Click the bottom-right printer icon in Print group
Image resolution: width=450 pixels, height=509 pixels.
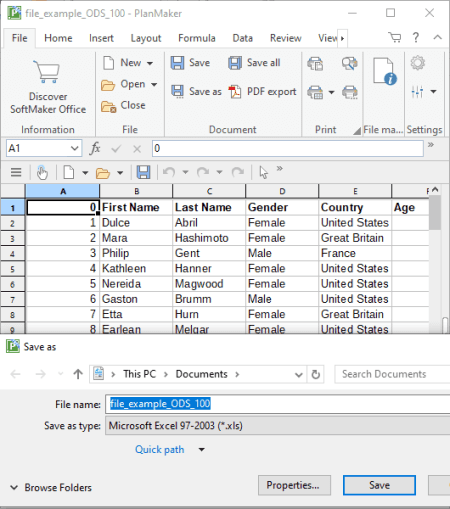[x=350, y=92]
